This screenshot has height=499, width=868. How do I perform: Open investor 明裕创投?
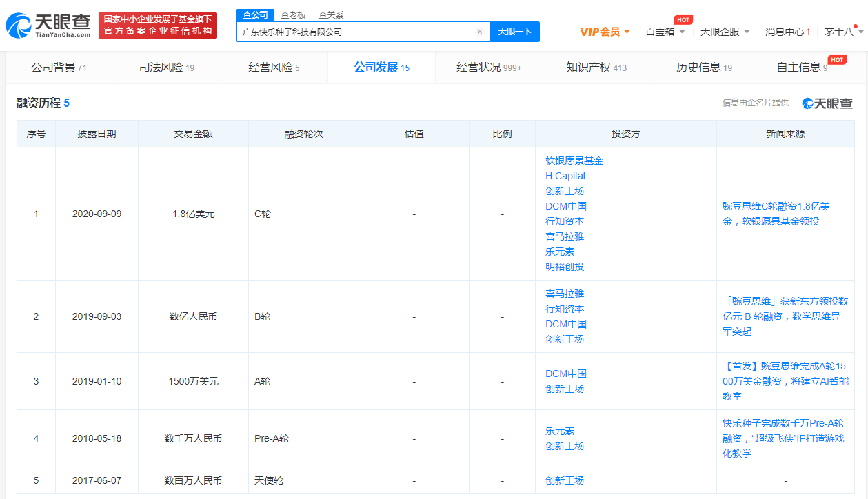point(565,267)
